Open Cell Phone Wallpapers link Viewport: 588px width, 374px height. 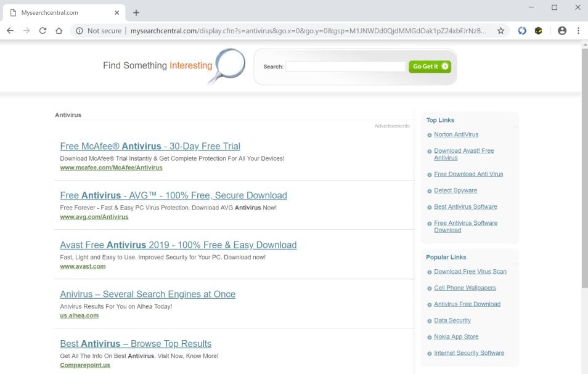click(x=465, y=288)
